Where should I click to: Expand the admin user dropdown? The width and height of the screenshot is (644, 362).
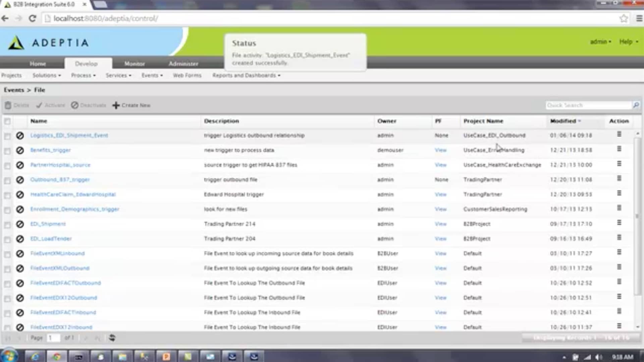600,42
